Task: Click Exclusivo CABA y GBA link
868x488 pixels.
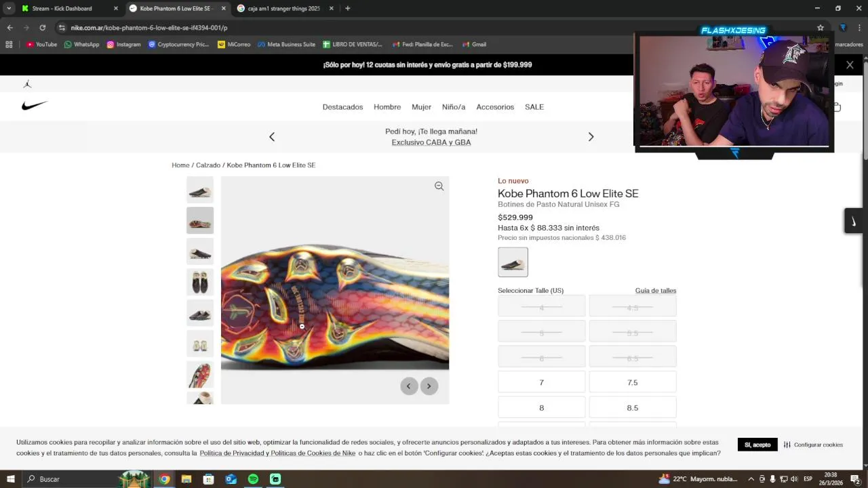Action: pyautogui.click(x=431, y=142)
